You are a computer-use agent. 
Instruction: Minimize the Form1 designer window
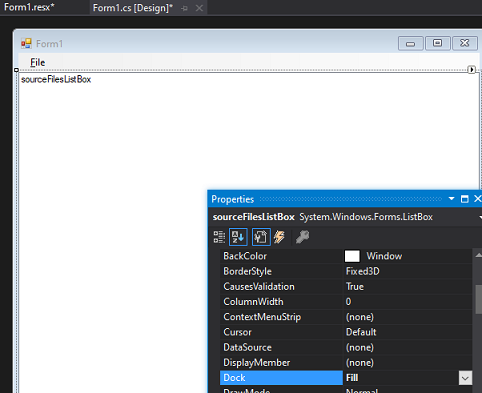click(x=411, y=43)
